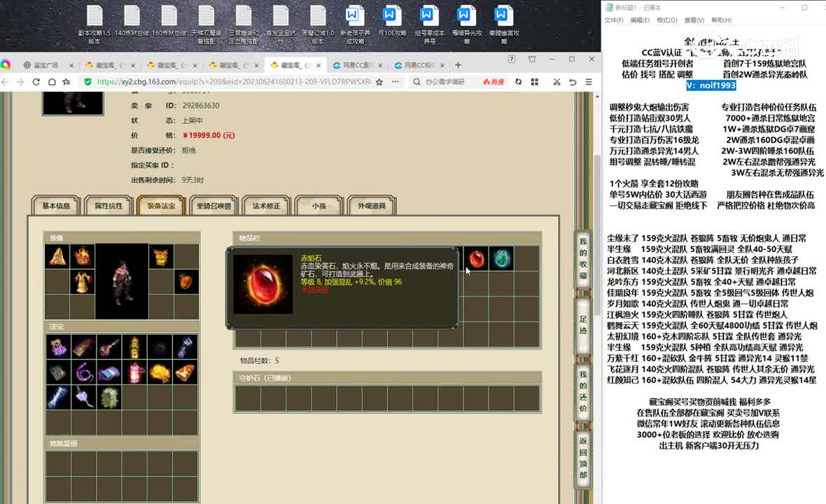Image resolution: width=826 pixels, height=504 pixels.
Task: Click the undo closed tab arrow icon
Action: 573,82
